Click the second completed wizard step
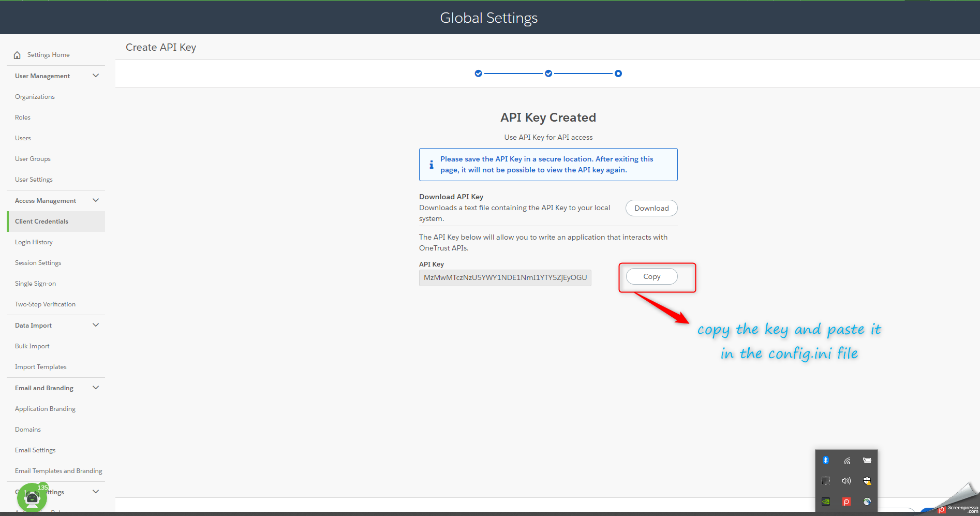980x516 pixels. pyautogui.click(x=548, y=73)
